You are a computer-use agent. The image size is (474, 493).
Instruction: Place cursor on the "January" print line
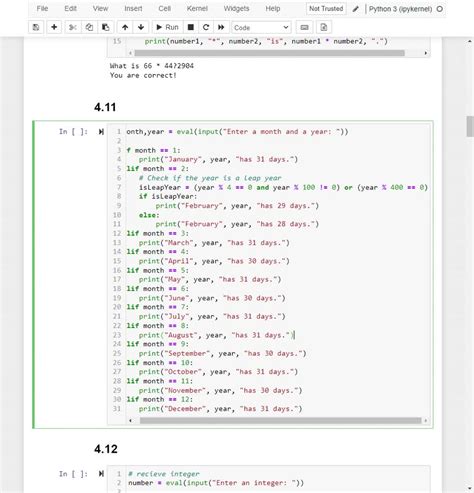tap(218, 159)
